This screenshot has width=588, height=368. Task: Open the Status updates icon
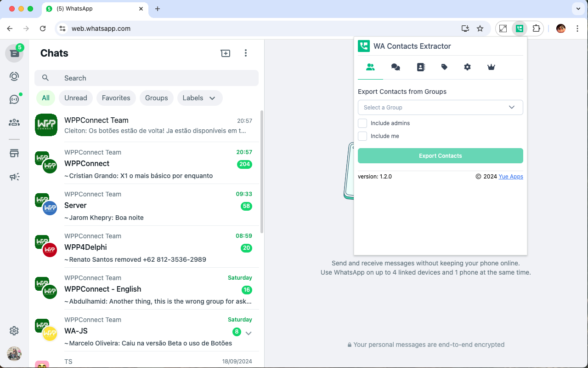(14, 76)
